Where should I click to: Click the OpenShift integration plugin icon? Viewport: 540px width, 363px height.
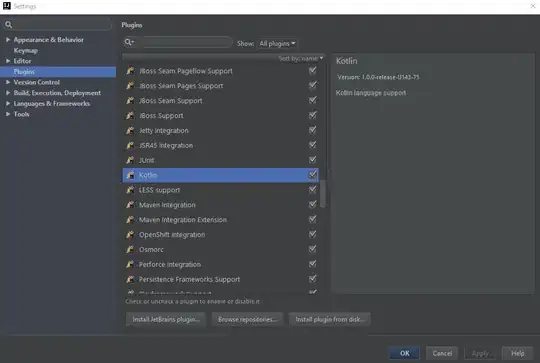pyautogui.click(x=130, y=235)
